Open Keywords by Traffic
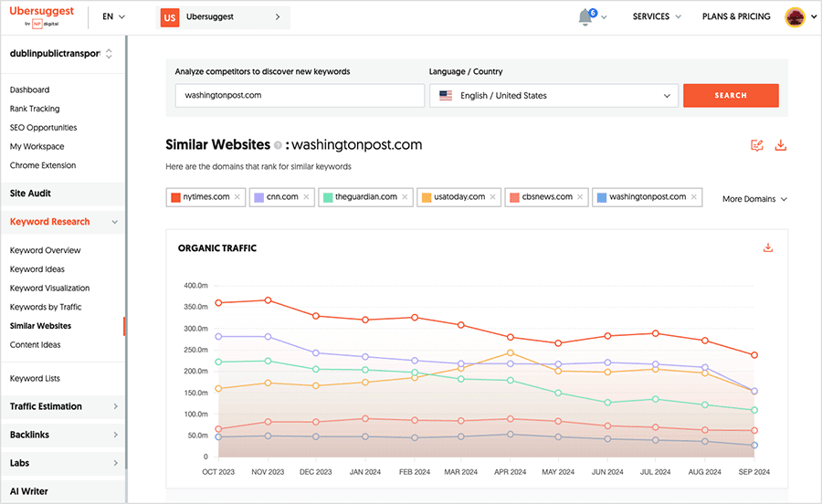This screenshot has height=504, width=822. [46, 307]
